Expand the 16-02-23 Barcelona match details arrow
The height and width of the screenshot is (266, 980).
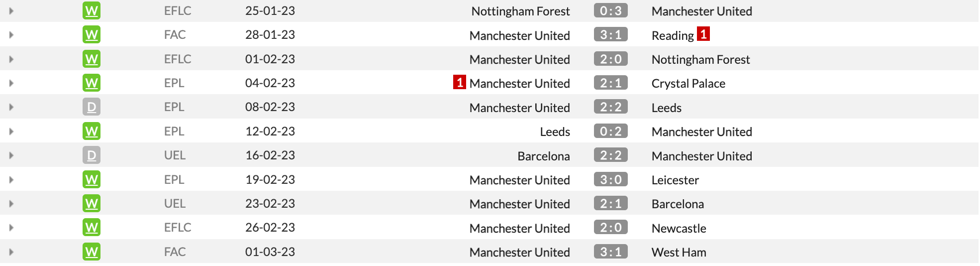(x=11, y=155)
